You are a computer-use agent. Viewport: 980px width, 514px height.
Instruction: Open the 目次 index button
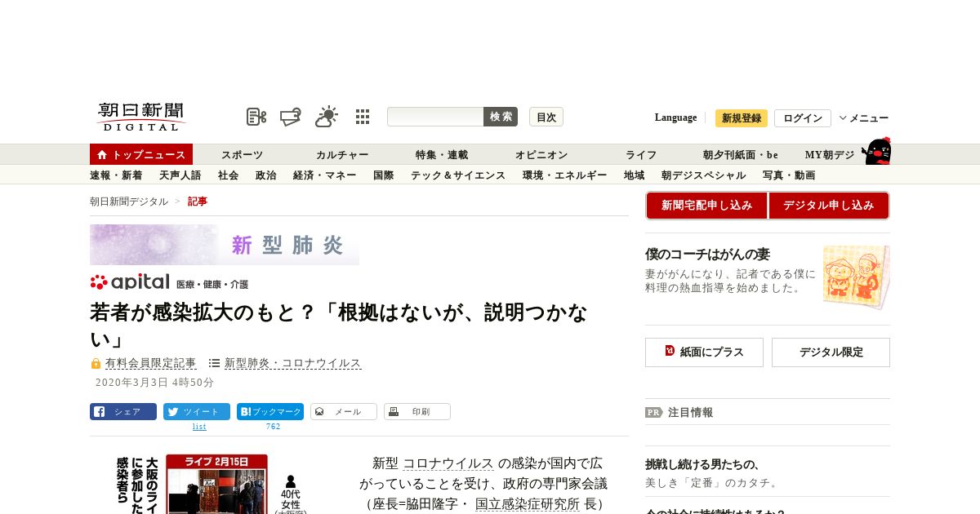point(546,117)
